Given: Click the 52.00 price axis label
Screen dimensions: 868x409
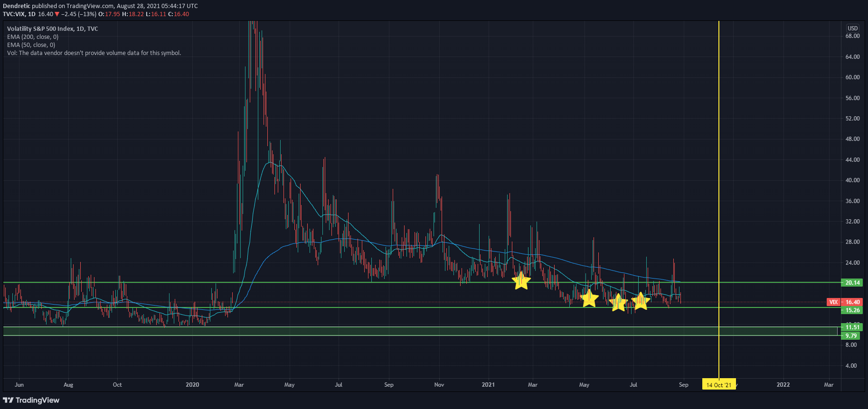Looking at the screenshot, I should click(852, 119).
